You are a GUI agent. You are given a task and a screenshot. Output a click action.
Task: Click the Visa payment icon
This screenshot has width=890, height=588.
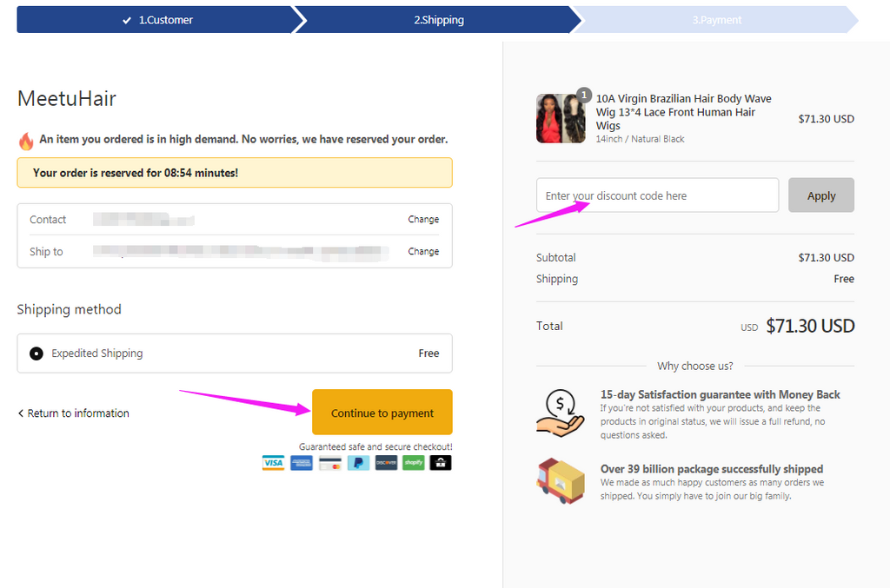[273, 463]
